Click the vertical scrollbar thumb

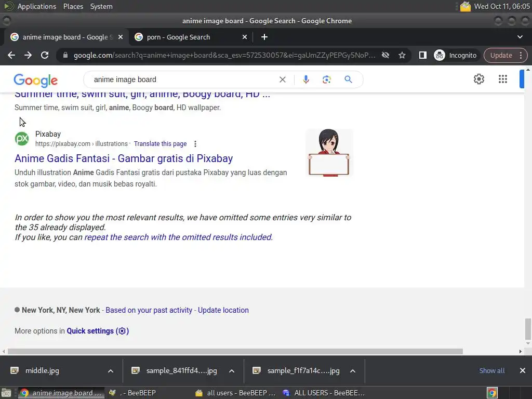pos(528,328)
